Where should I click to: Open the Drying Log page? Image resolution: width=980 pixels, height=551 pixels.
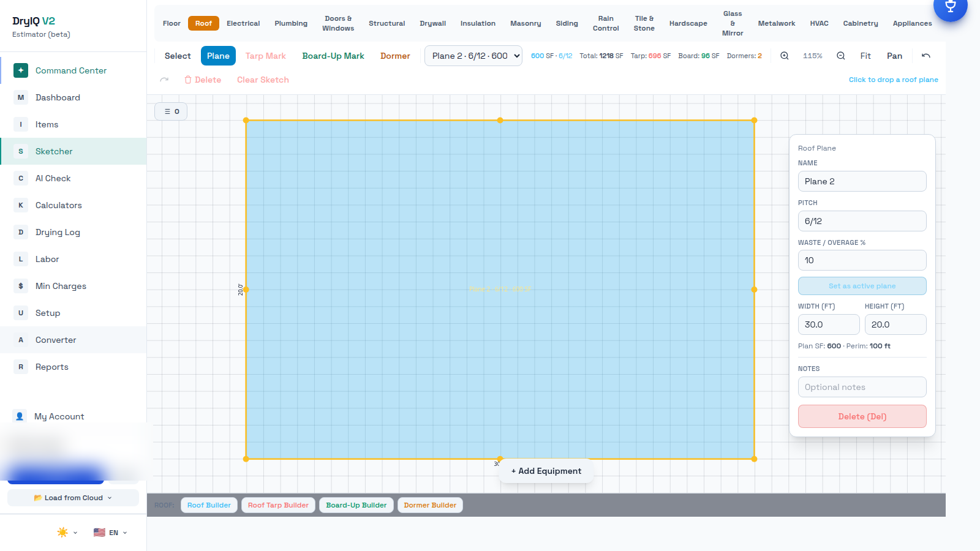[73, 232]
